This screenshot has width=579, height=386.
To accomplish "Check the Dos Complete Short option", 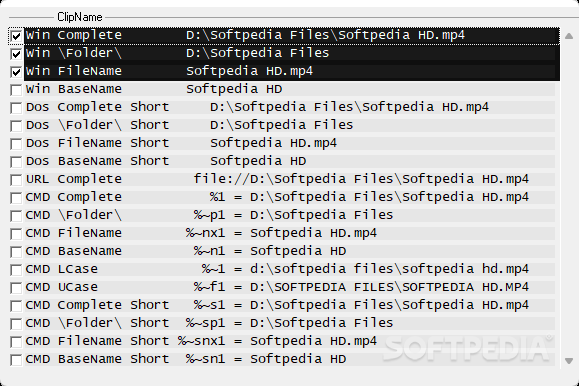I will coord(16,108).
